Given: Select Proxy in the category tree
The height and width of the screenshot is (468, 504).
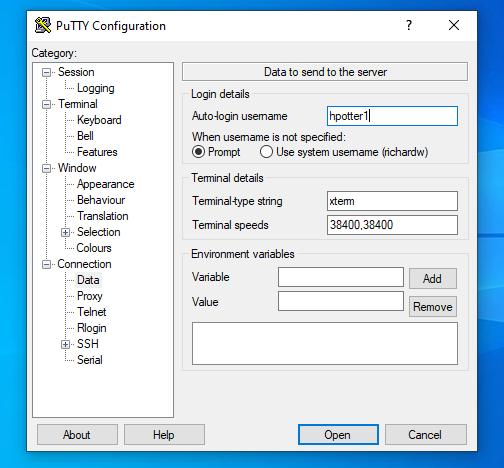Looking at the screenshot, I should (x=90, y=296).
